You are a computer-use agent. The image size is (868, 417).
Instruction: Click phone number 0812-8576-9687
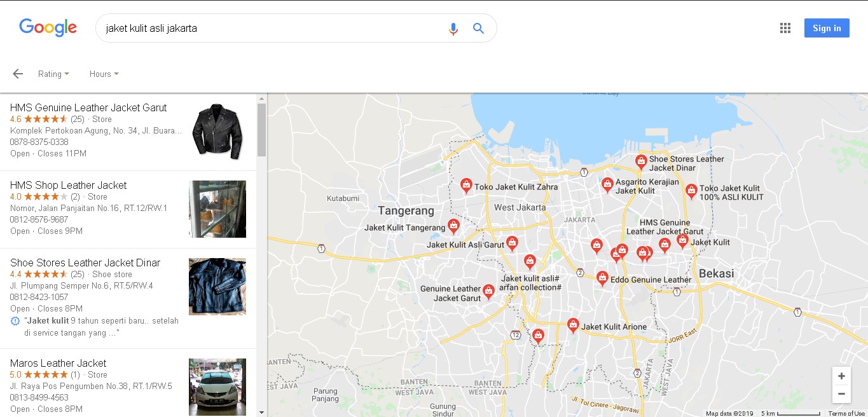[39, 219]
